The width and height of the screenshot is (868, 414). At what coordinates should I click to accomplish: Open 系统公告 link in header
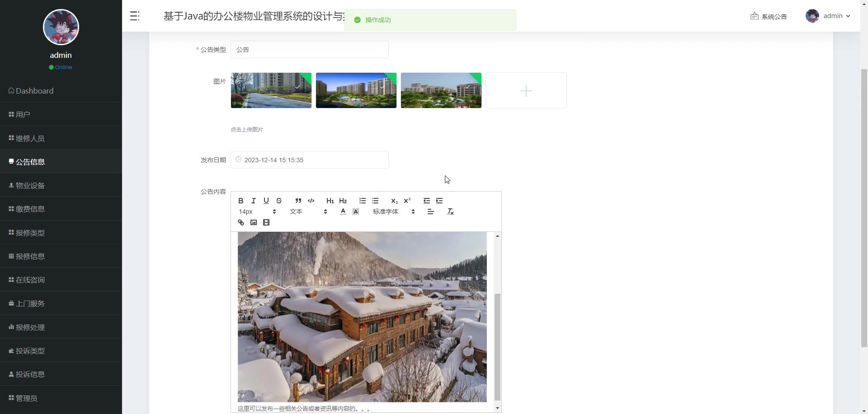tap(769, 16)
